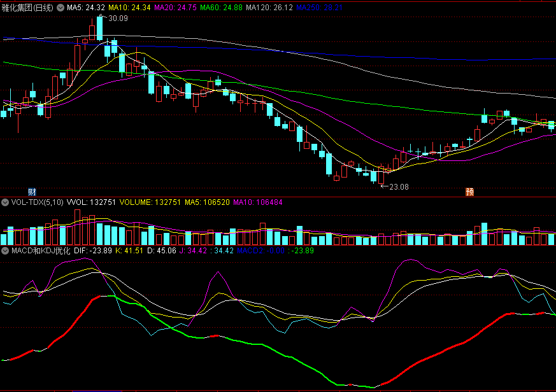556x392 pixels.
Task: Click the K: 41.51 value
Action: pyautogui.click(x=129, y=251)
